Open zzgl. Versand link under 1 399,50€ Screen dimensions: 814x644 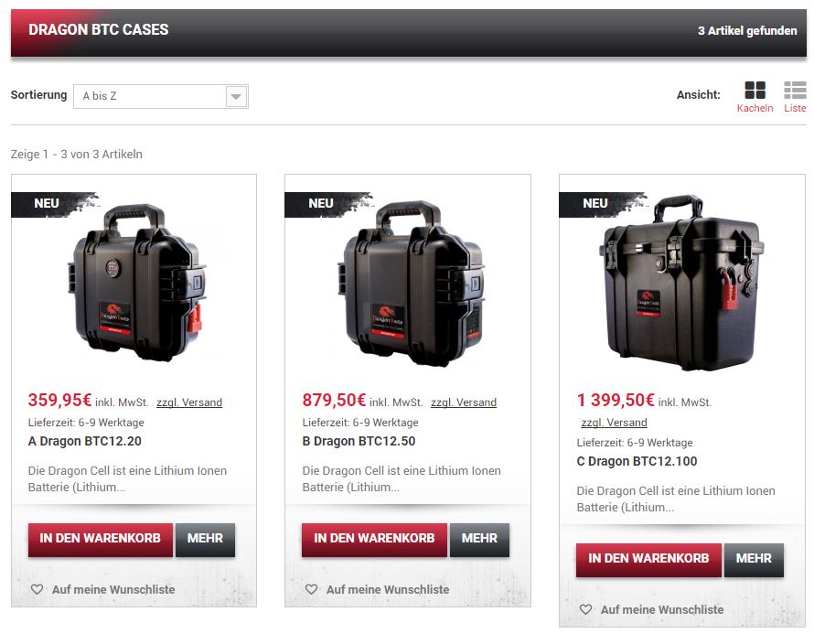point(614,423)
